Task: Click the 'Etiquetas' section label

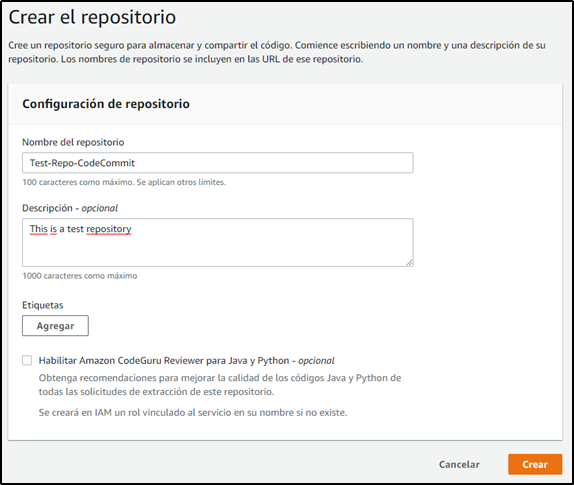Action: [43, 305]
